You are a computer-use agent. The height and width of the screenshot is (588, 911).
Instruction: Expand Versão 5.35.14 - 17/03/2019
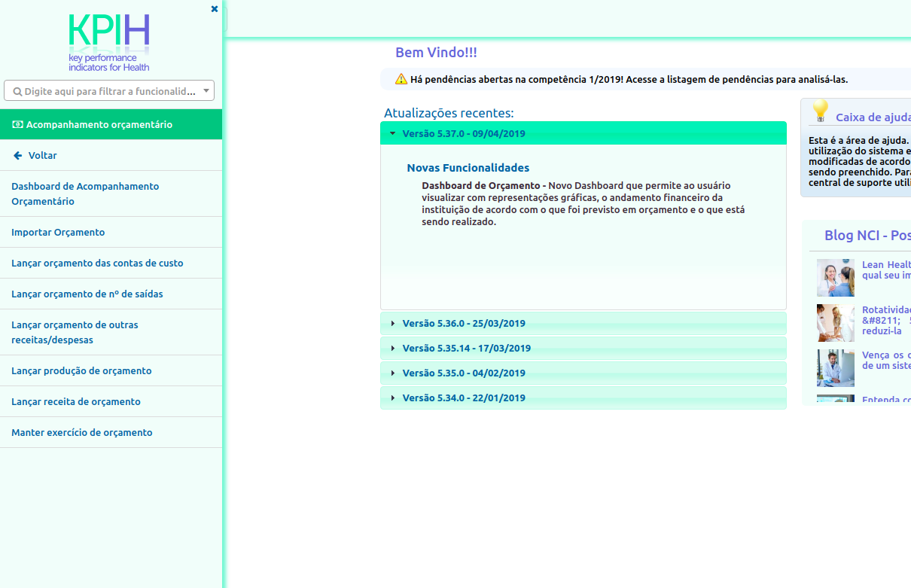(x=583, y=348)
